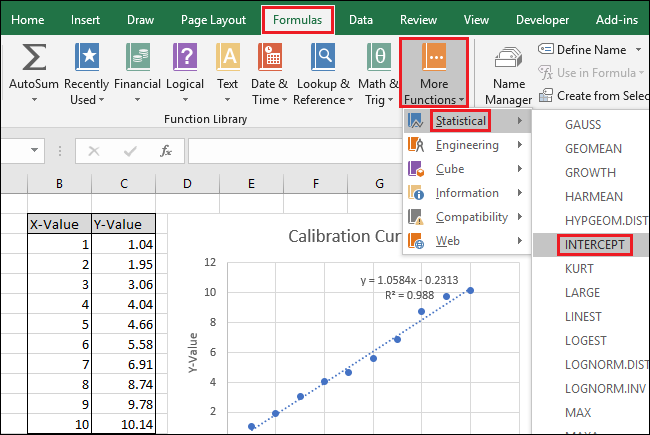Expand the More Functions dropdown
The image size is (650, 435).
pyautogui.click(x=433, y=74)
